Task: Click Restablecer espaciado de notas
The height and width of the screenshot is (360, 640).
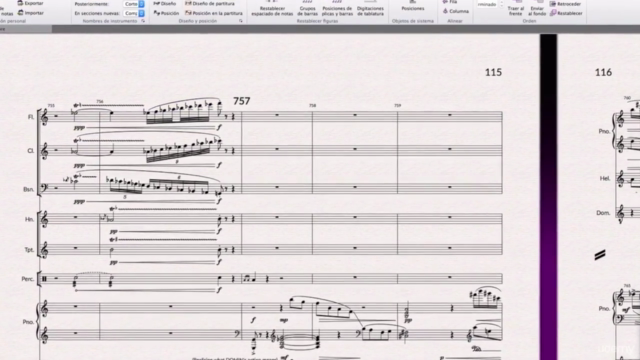Action: tap(272, 8)
